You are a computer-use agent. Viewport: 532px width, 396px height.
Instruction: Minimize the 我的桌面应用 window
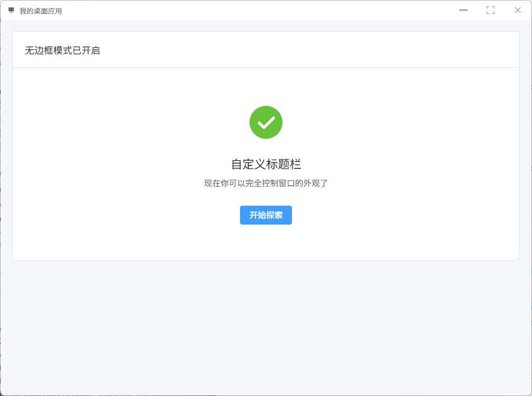point(463,10)
